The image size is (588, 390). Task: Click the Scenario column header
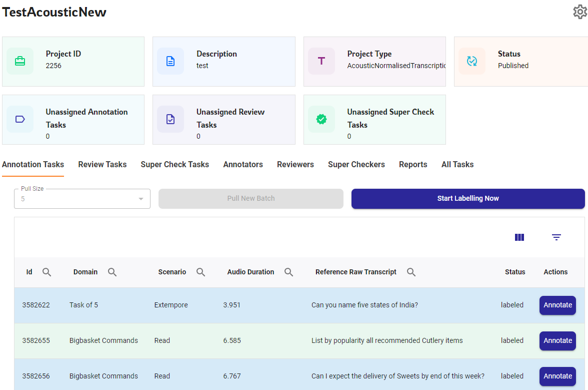(172, 272)
